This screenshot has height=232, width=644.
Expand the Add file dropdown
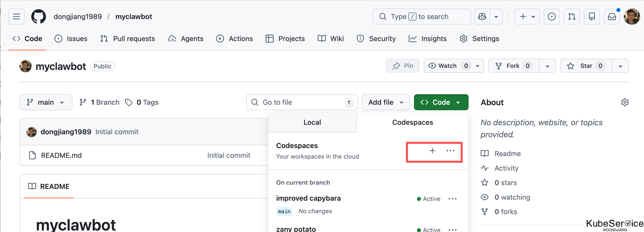pyautogui.click(x=385, y=102)
